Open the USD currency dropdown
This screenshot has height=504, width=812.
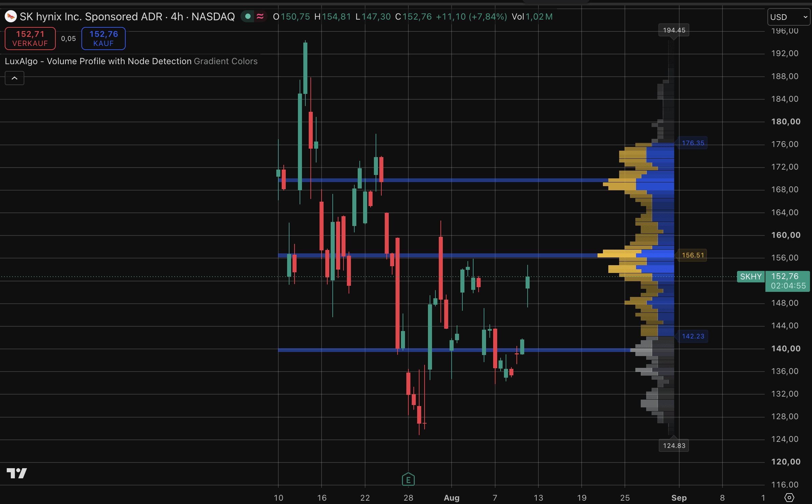click(789, 17)
